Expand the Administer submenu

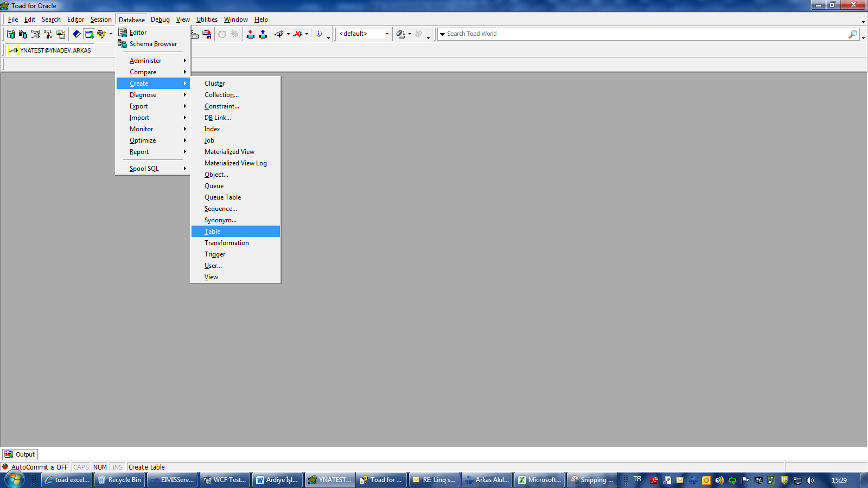(153, 61)
